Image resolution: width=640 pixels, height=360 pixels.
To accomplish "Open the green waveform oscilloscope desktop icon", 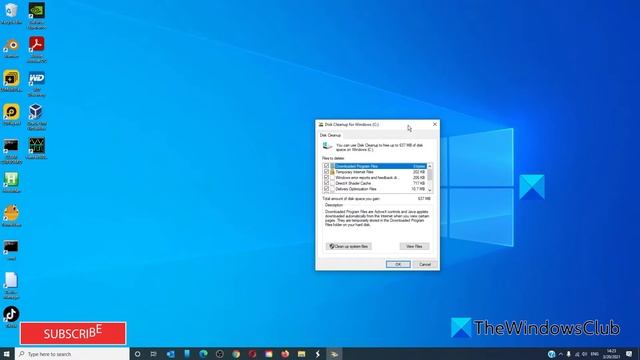I will click(37, 148).
